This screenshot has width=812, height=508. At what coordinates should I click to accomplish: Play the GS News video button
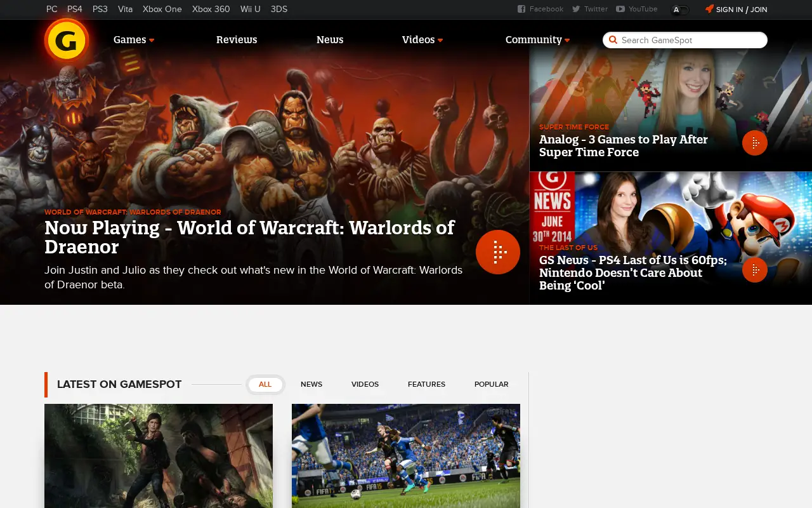755,270
